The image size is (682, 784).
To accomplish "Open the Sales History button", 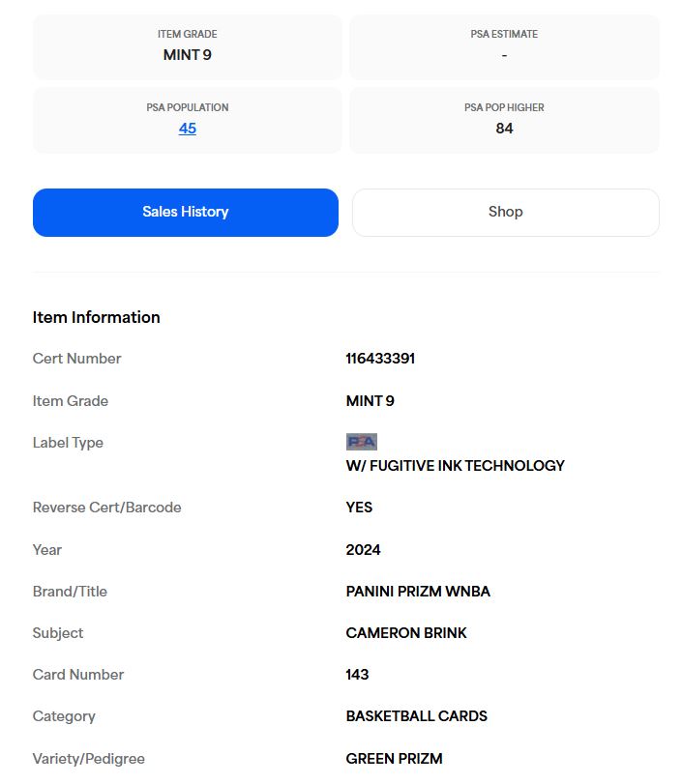I will (185, 212).
